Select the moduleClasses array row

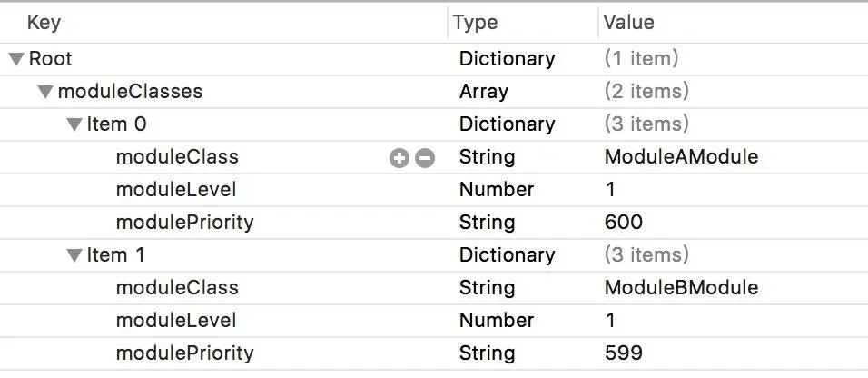pos(130,92)
